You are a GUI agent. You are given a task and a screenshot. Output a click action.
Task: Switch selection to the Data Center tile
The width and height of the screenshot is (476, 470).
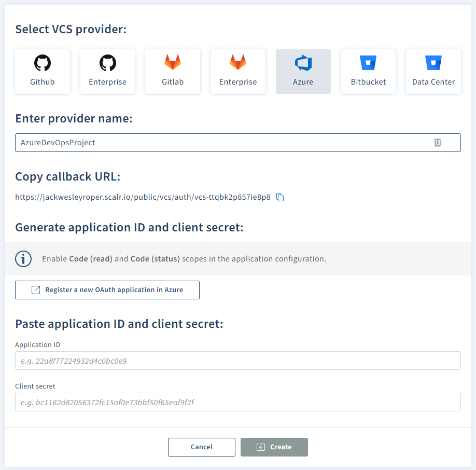click(433, 71)
